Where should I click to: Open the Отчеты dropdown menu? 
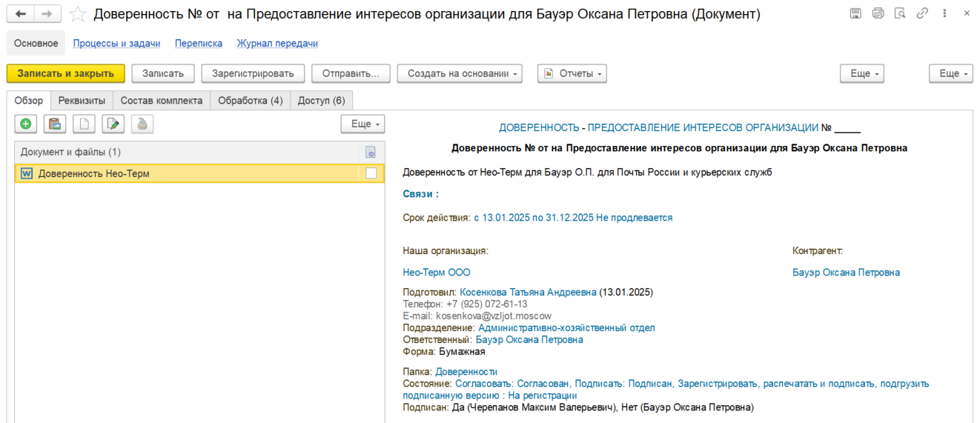pyautogui.click(x=572, y=73)
